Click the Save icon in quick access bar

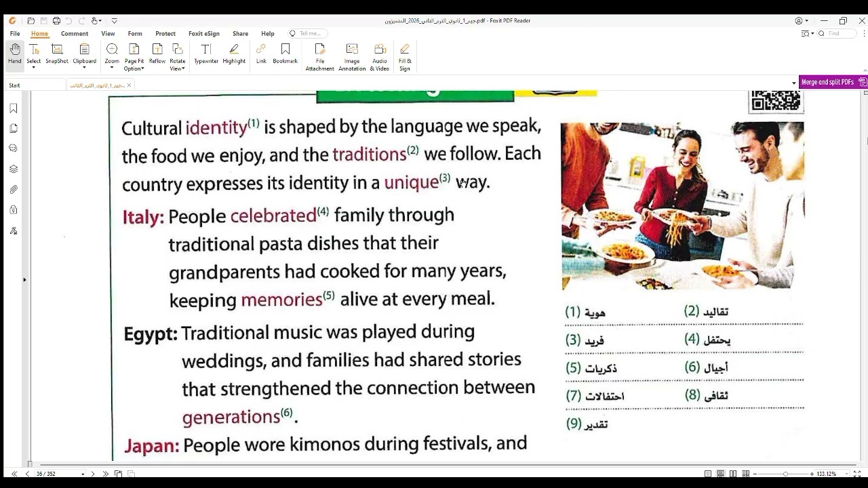click(43, 21)
